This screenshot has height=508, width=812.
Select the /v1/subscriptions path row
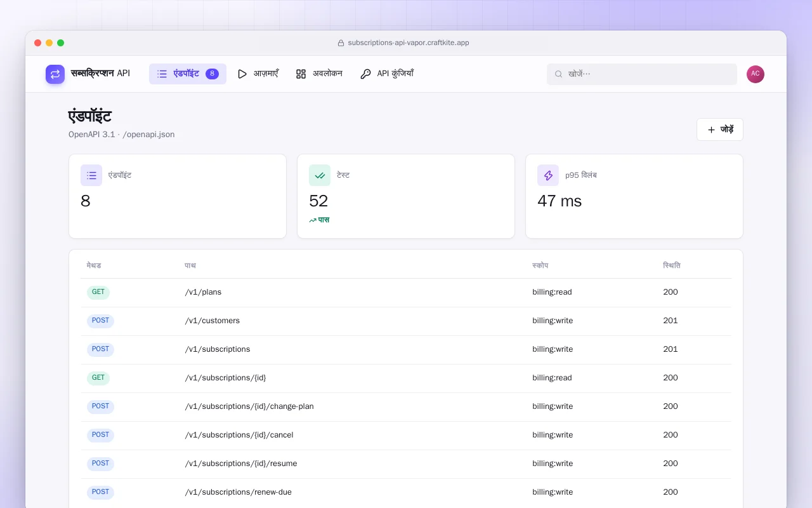point(406,350)
